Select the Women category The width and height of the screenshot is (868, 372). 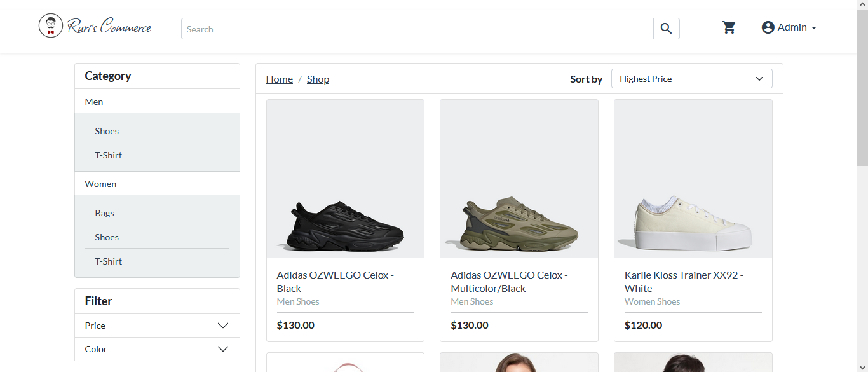click(x=100, y=183)
